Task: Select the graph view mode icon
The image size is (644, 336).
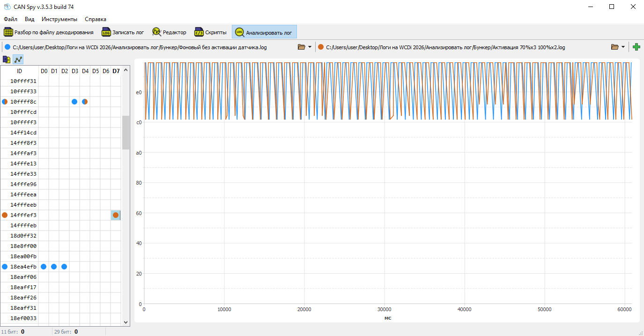Action: pyautogui.click(x=18, y=60)
